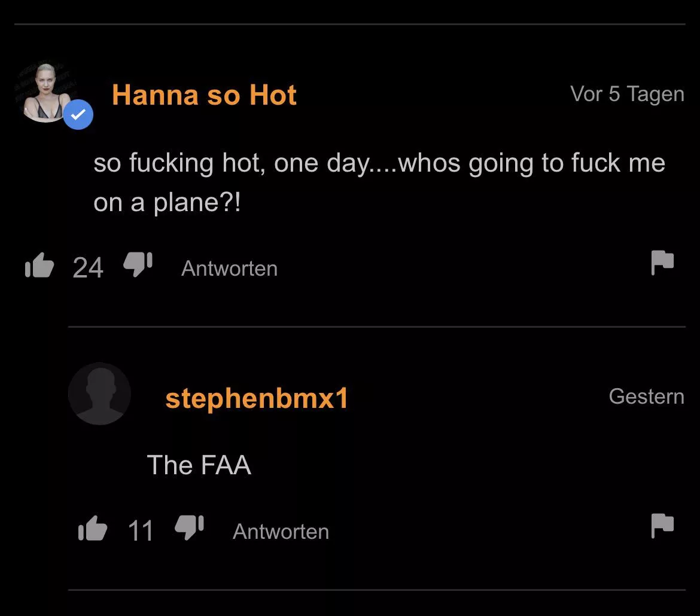700x616 pixels.
Task: Click Antworten under the stephenbmx1 reply
Action: (x=281, y=532)
